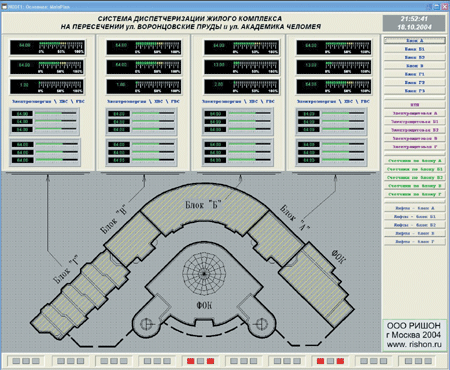The width and height of the screenshot is (450, 370).
Task: Open Электрощитовая А screen
Action: (414, 113)
